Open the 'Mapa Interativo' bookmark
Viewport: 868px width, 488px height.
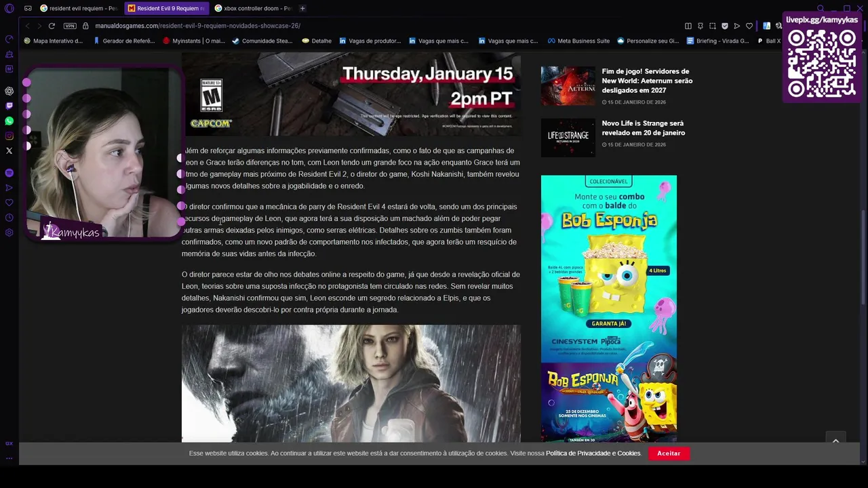point(53,41)
